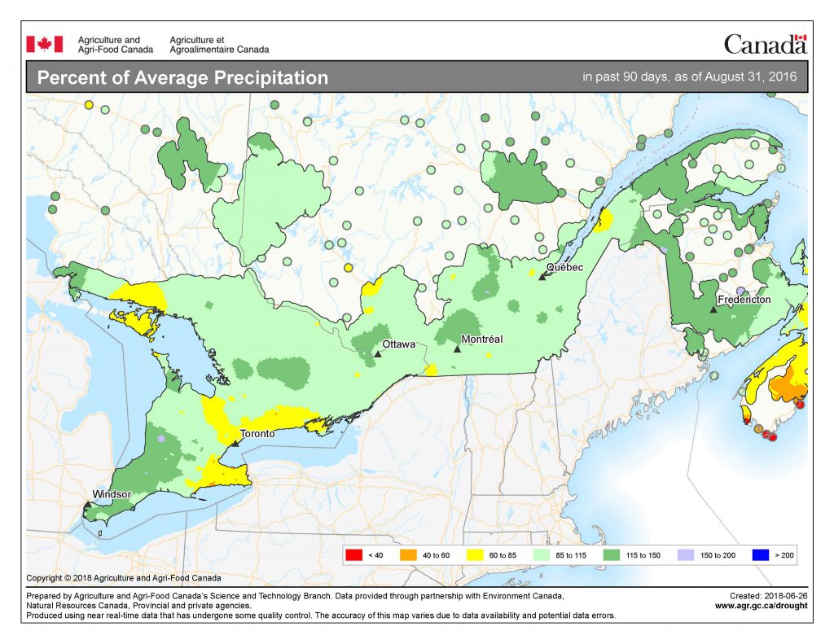Click 'Agriculture et Agroalimentaire Canada' header text
834x644 pixels.
(219, 45)
